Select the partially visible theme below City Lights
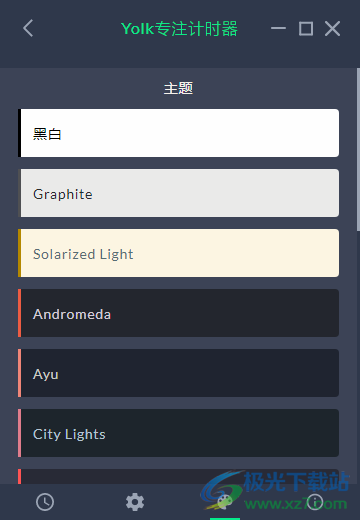360x520 pixels. tap(178, 476)
